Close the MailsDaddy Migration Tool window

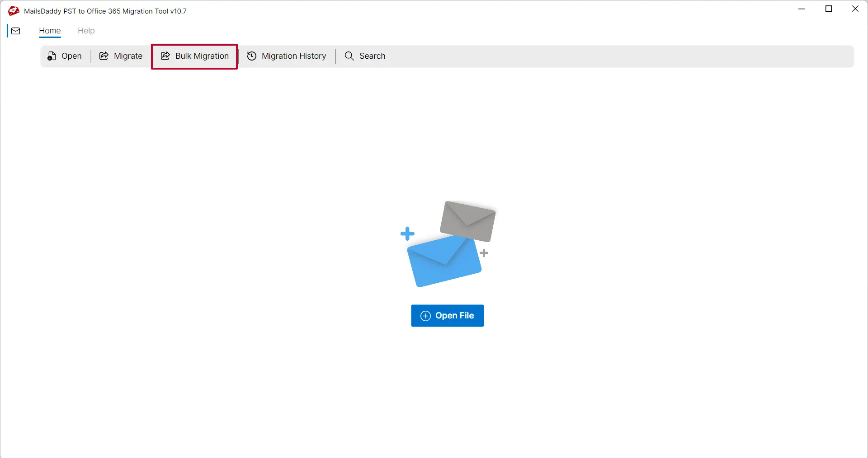855,9
